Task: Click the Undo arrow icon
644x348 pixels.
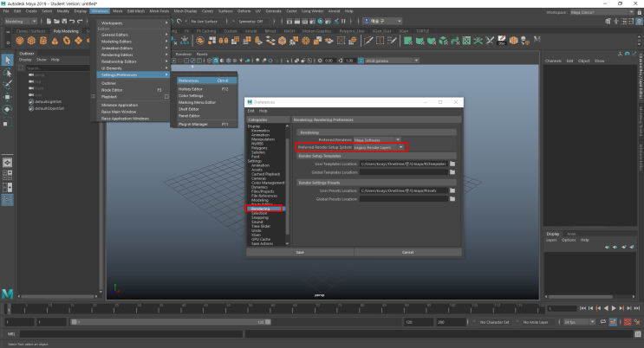Action: (72, 22)
